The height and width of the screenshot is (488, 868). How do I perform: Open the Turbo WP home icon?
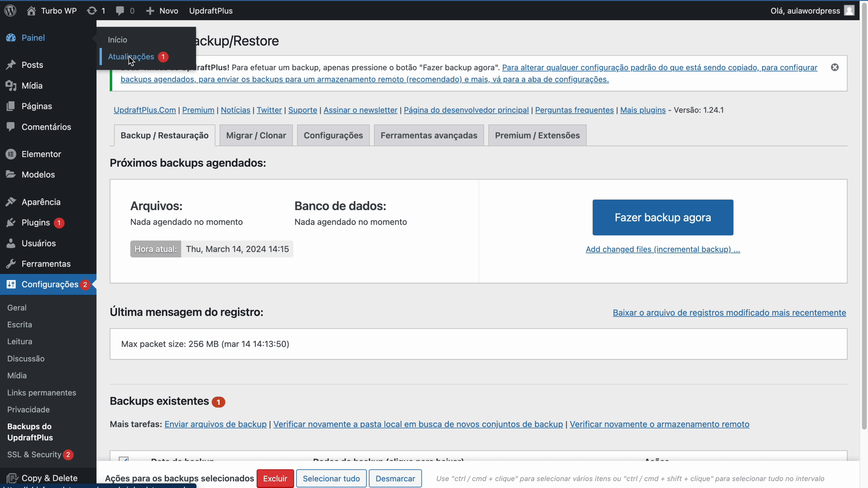coord(31,11)
